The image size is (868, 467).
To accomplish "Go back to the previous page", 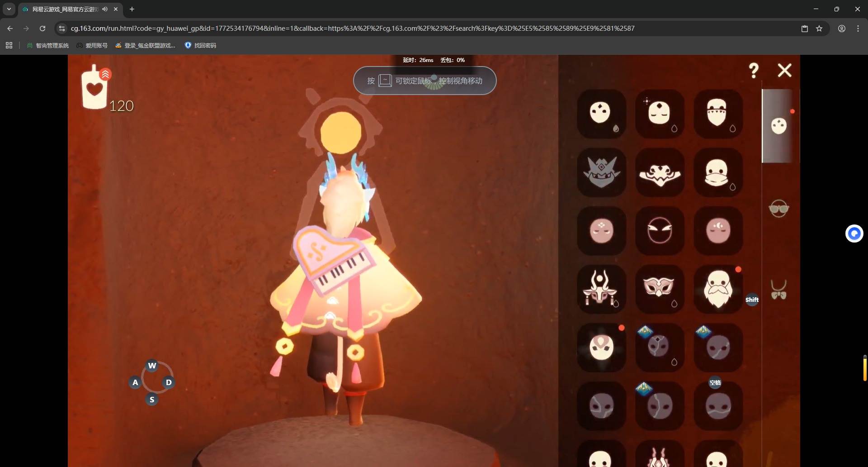I will (x=10, y=29).
